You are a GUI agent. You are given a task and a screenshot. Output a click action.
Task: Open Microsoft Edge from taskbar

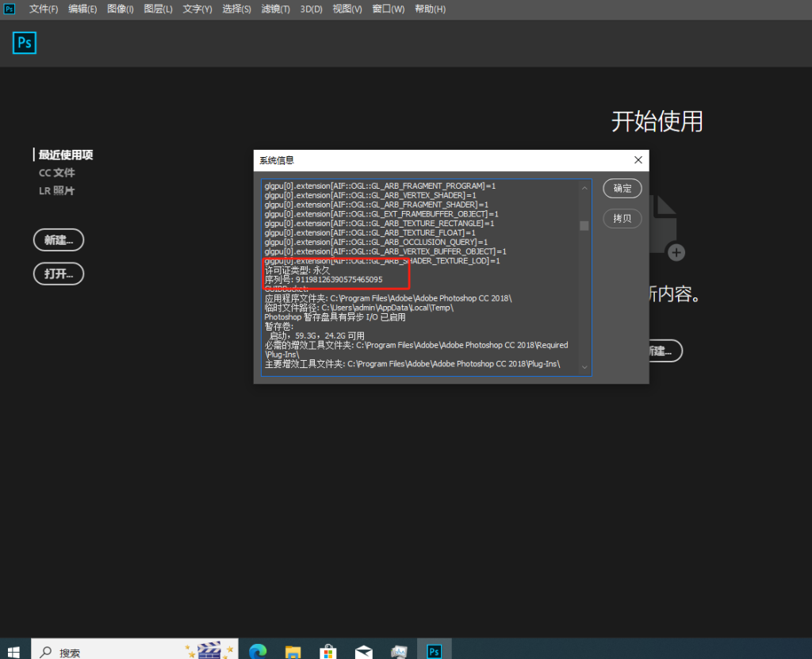click(x=258, y=651)
